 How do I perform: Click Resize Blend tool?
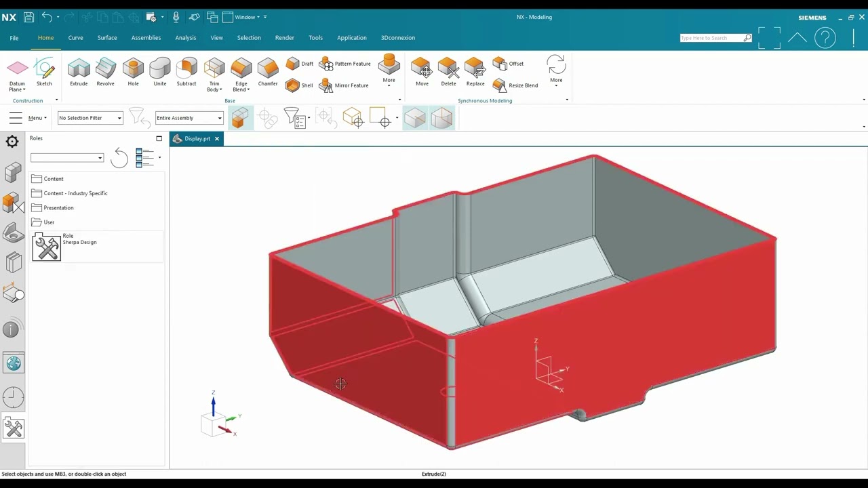pos(515,85)
